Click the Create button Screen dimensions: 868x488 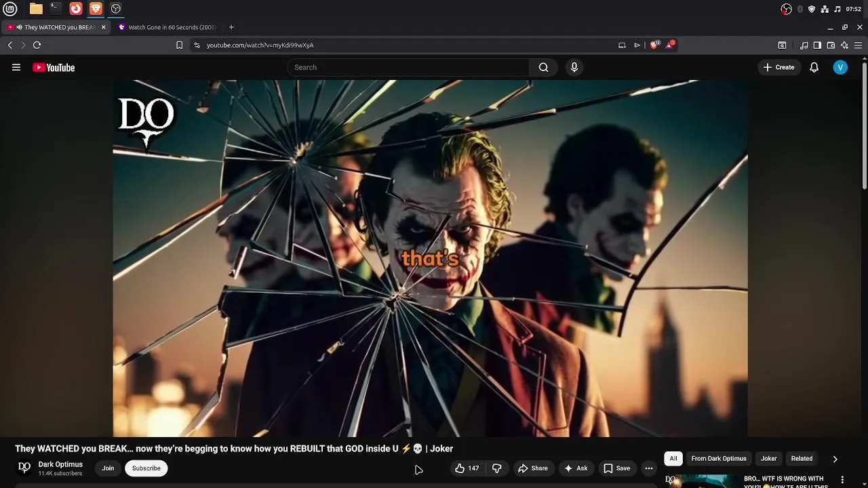click(x=778, y=67)
